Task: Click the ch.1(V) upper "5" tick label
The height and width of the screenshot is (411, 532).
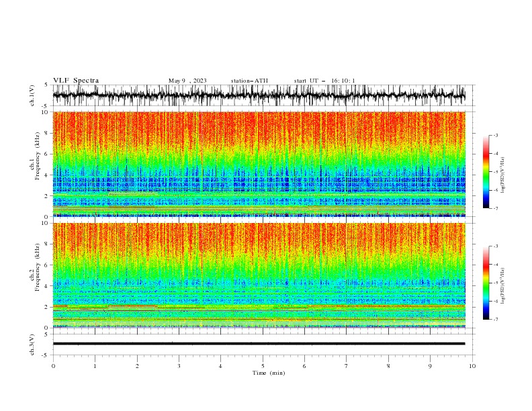Action: click(46, 85)
